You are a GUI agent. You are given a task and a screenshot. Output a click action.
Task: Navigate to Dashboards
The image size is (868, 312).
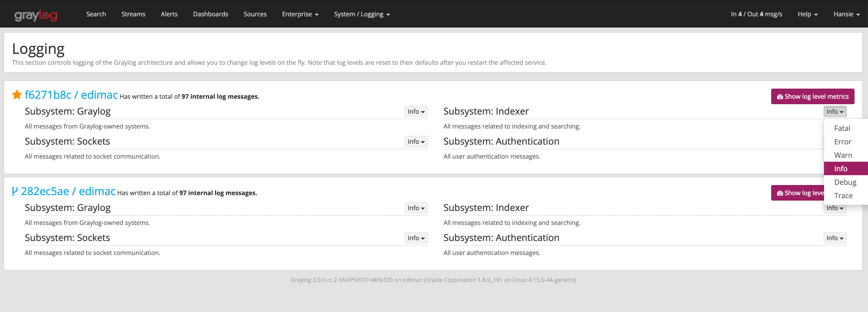pos(211,14)
